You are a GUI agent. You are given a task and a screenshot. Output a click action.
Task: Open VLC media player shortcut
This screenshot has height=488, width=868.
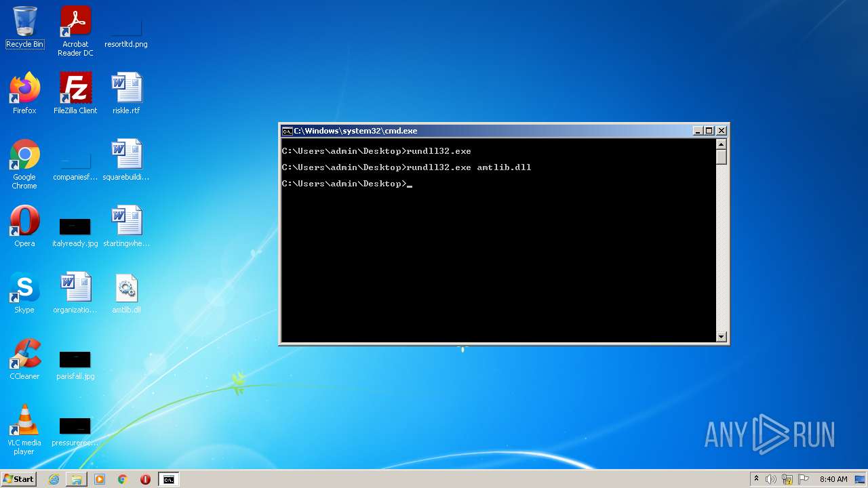[24, 430]
